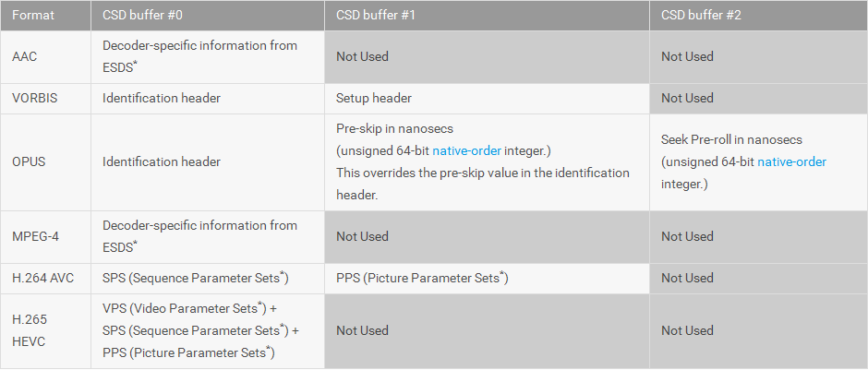
Task: Select the MPEG-4 format cell
Action: click(x=37, y=236)
